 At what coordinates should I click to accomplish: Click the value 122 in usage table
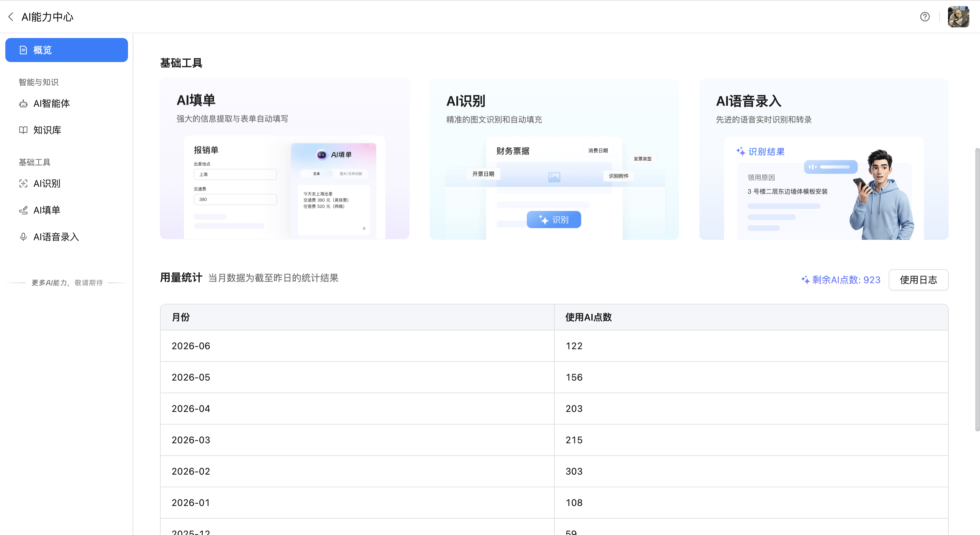pyautogui.click(x=574, y=346)
